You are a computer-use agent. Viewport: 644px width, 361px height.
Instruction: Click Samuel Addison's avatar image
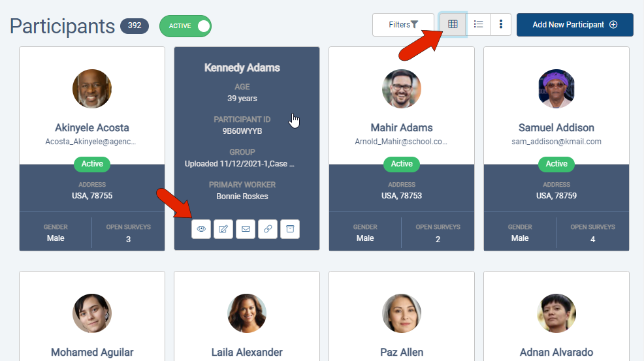tap(556, 89)
